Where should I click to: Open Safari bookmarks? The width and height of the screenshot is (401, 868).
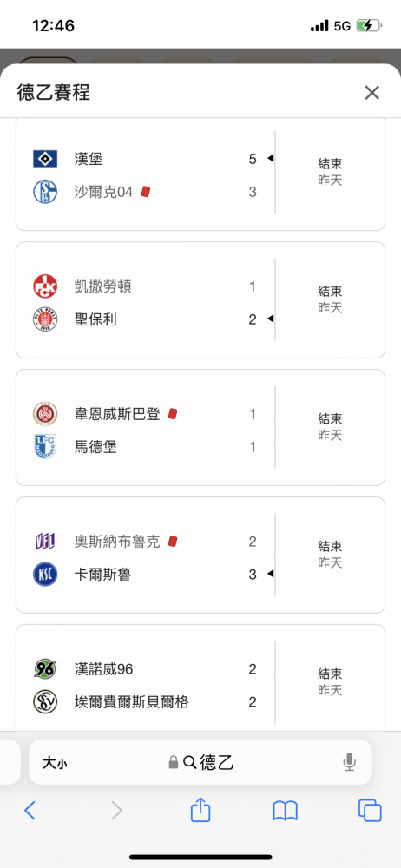286,811
